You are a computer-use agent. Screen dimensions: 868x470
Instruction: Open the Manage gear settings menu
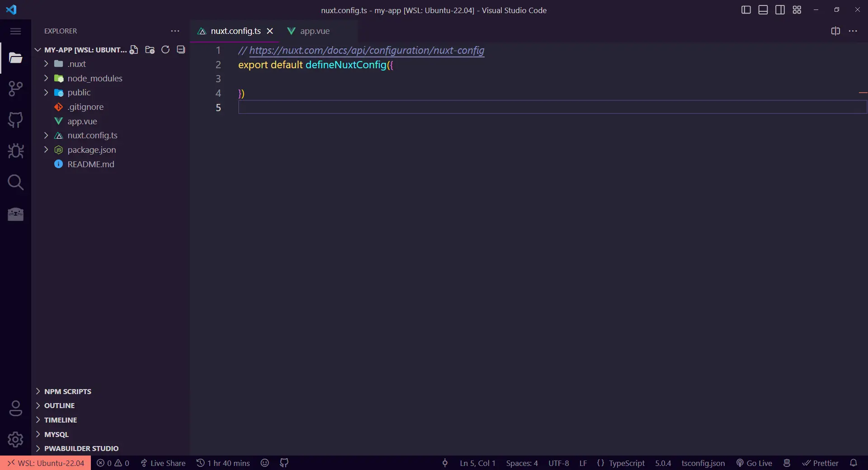[x=15, y=439]
